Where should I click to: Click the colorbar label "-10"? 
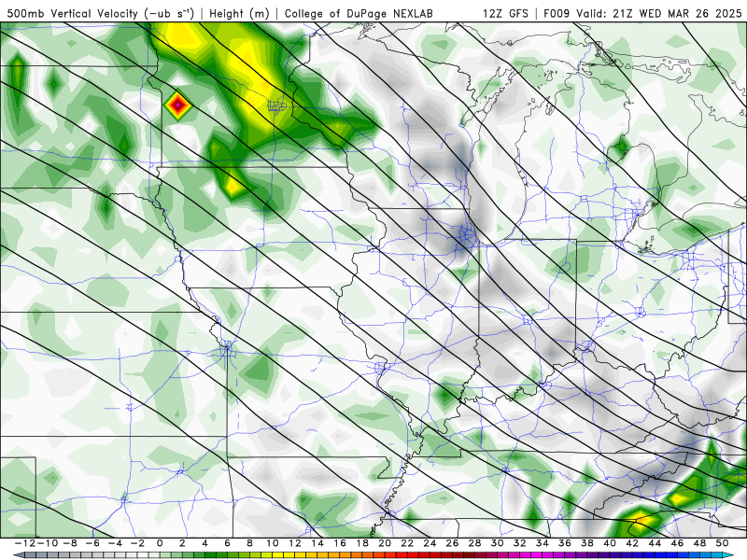(x=48, y=543)
